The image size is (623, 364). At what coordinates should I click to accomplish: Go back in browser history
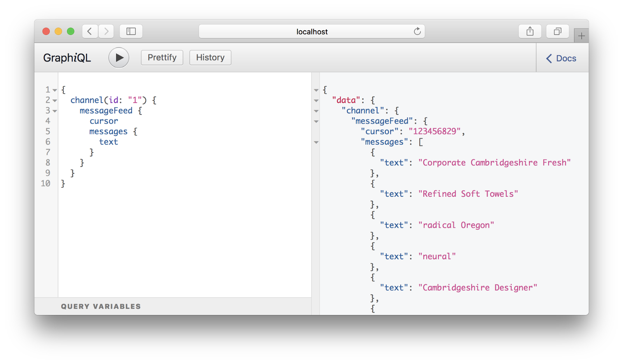[x=90, y=31]
